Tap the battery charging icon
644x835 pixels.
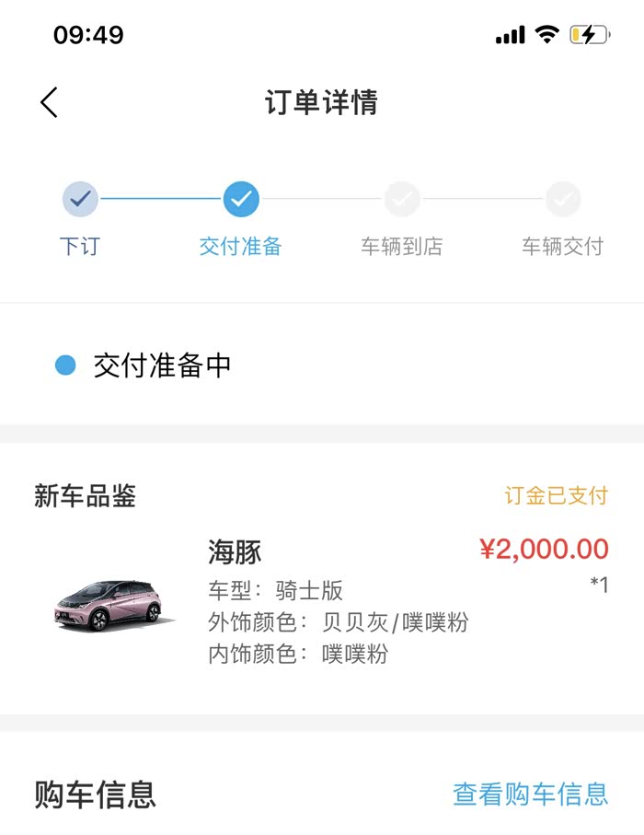click(589, 35)
